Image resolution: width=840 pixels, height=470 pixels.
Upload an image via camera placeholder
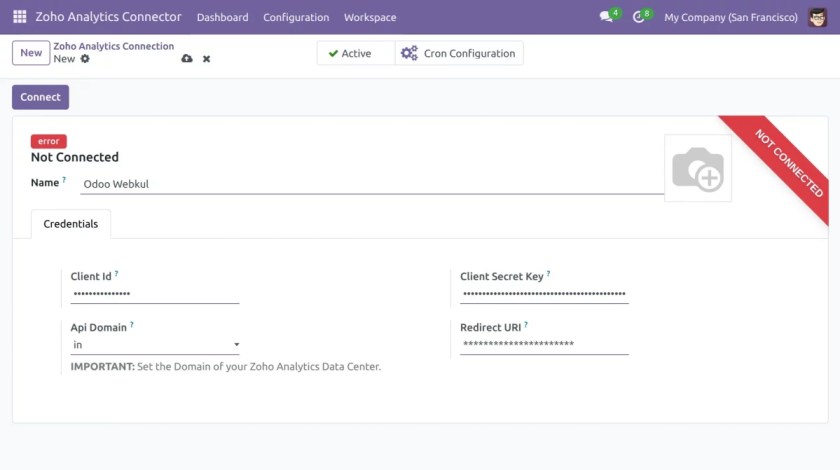pyautogui.click(x=698, y=168)
